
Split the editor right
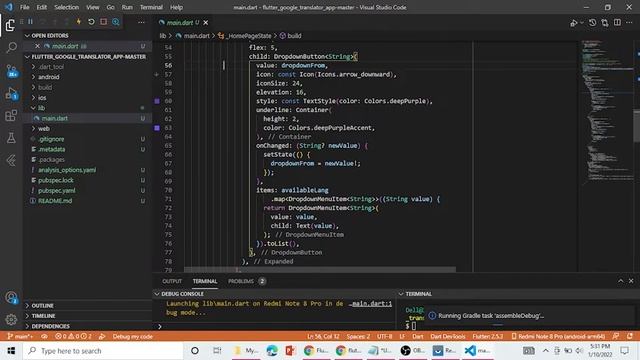pos(617,22)
